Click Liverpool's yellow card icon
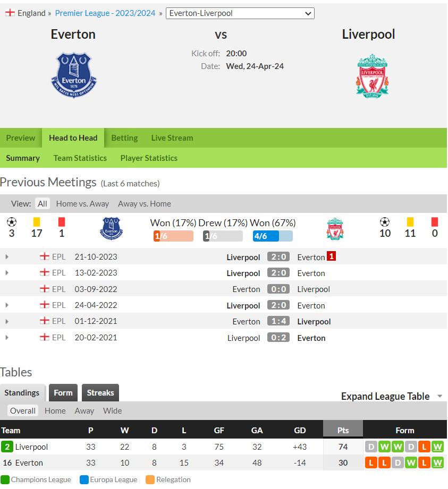Screen dimensions: 448x489 pos(410,222)
